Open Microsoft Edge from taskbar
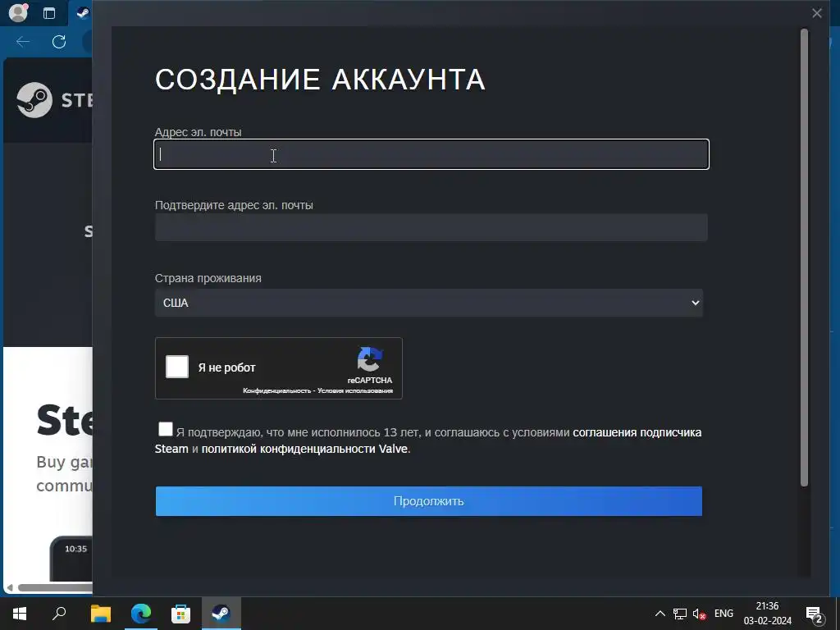The height and width of the screenshot is (630, 840). (141, 614)
